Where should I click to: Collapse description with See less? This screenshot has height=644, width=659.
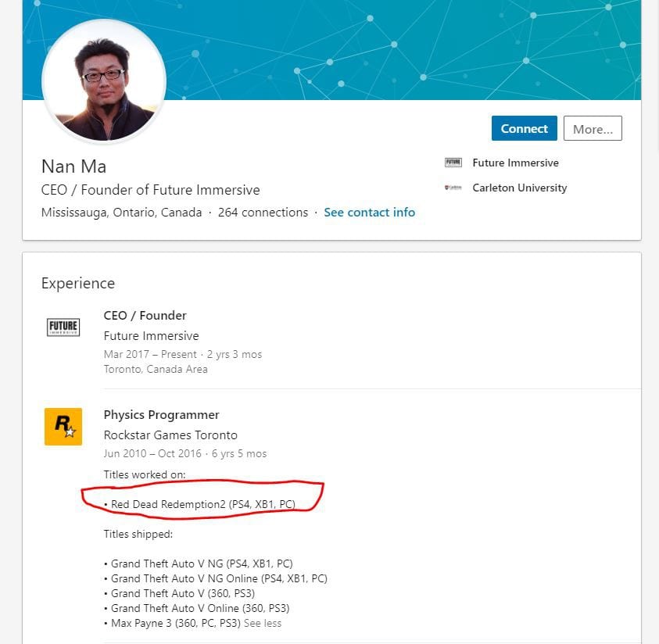(x=263, y=624)
